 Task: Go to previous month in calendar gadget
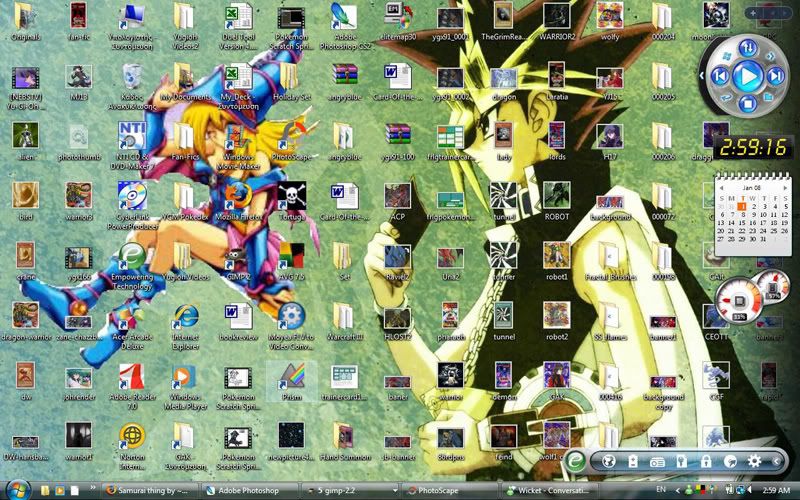pos(721,187)
